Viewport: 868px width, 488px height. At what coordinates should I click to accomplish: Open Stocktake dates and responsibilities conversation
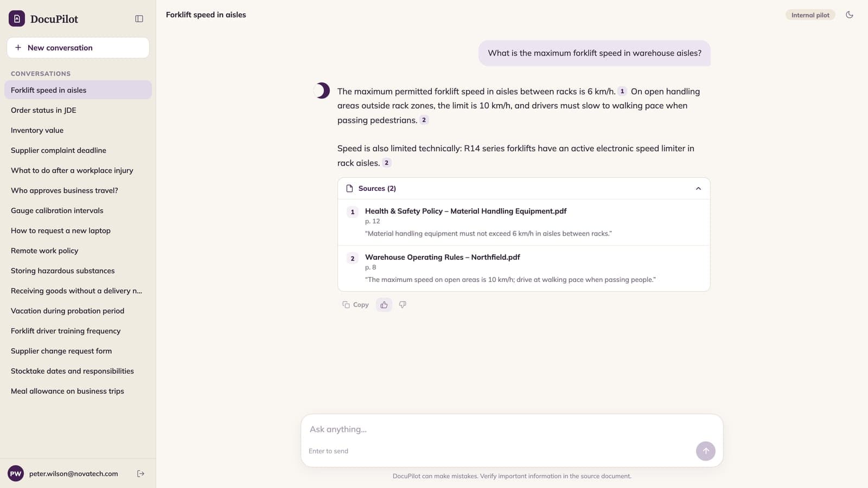pyautogui.click(x=78, y=371)
